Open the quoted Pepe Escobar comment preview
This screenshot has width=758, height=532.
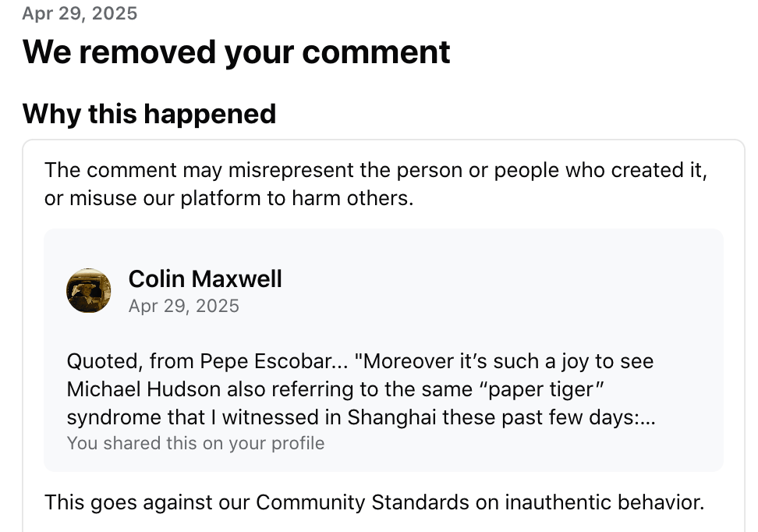360,389
